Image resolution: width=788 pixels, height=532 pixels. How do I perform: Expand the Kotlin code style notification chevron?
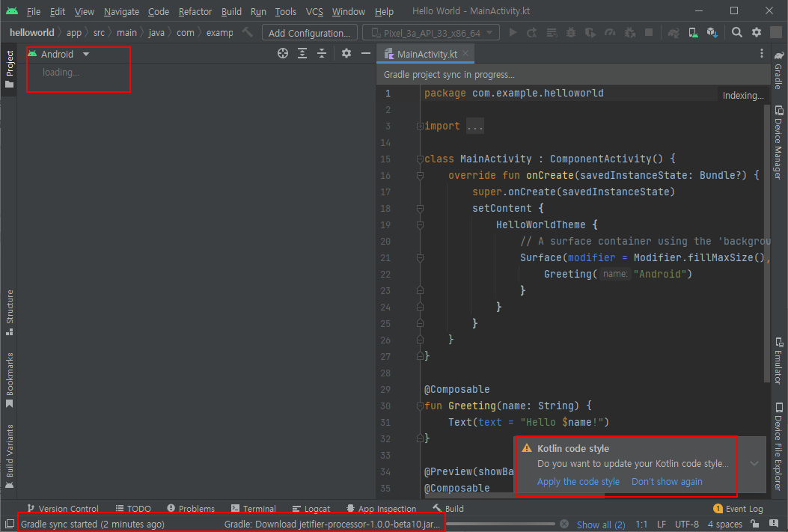754,463
